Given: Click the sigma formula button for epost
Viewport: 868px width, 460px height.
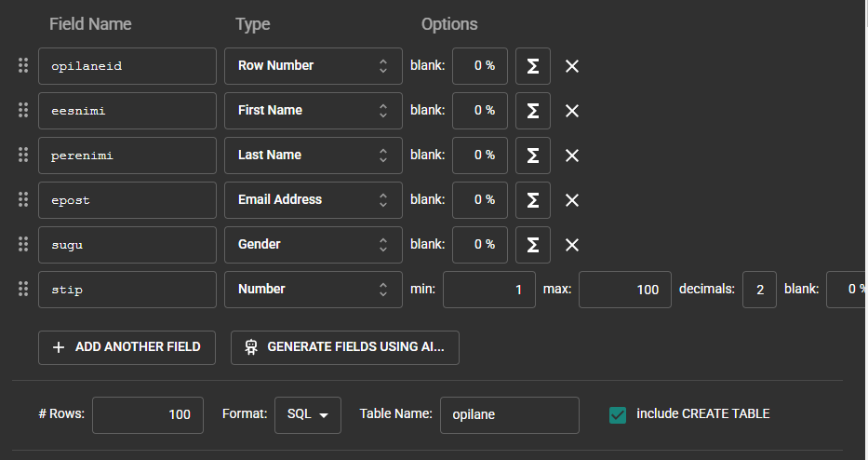Looking at the screenshot, I should (533, 200).
